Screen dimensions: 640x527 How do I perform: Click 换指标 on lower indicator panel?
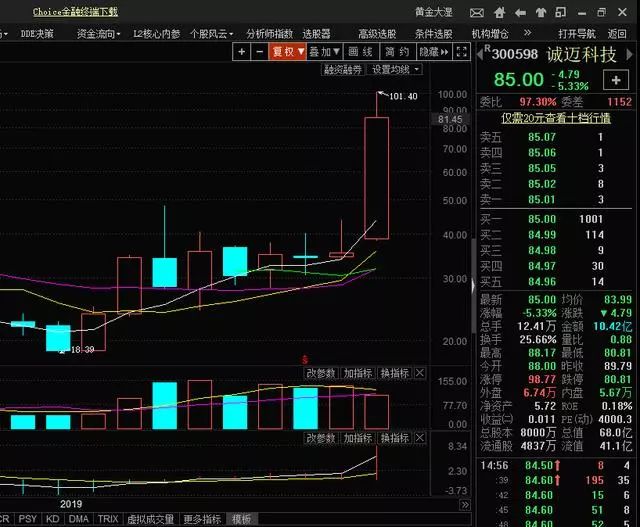(x=395, y=438)
